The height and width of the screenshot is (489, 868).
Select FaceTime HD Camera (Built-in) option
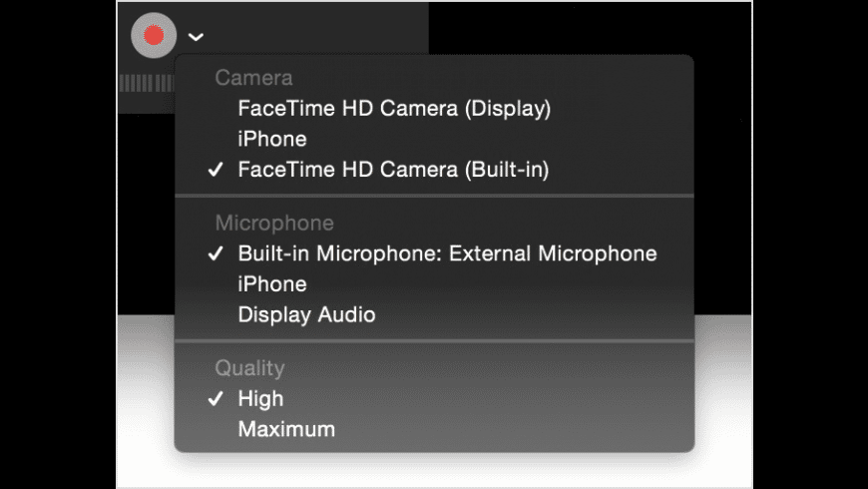click(x=434, y=170)
